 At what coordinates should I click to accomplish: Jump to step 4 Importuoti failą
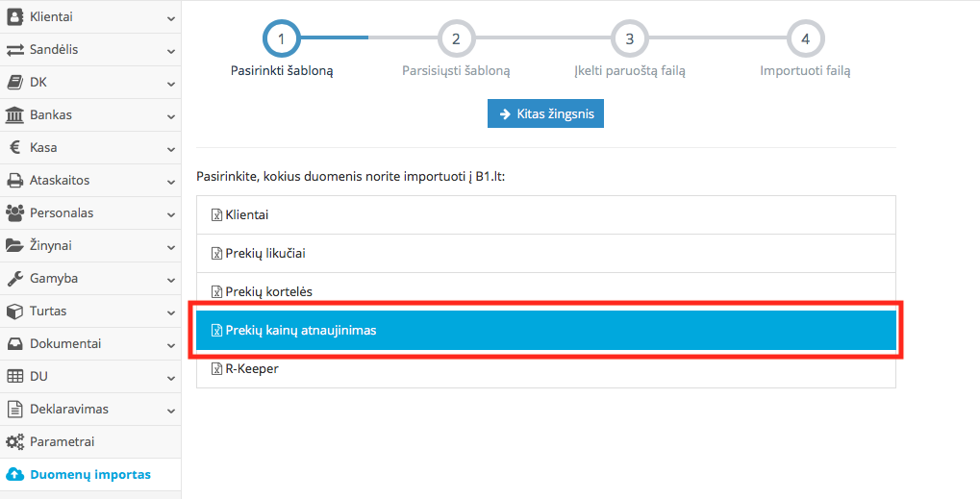click(x=805, y=39)
